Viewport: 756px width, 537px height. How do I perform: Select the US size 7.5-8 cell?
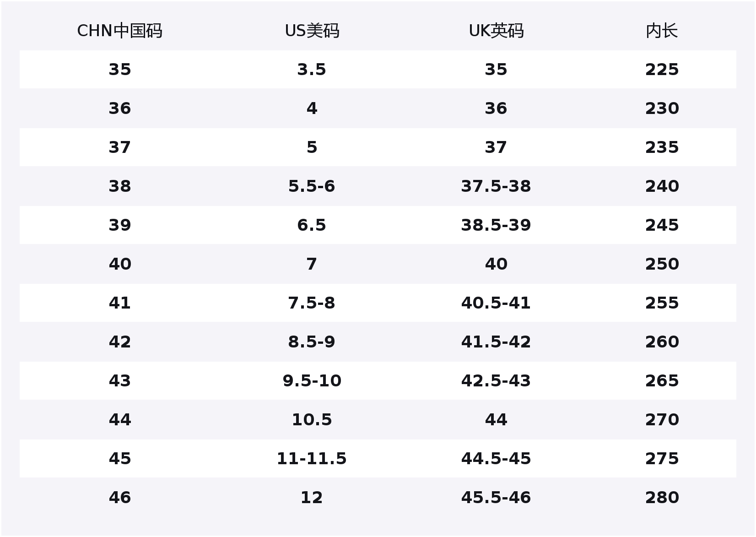click(312, 303)
